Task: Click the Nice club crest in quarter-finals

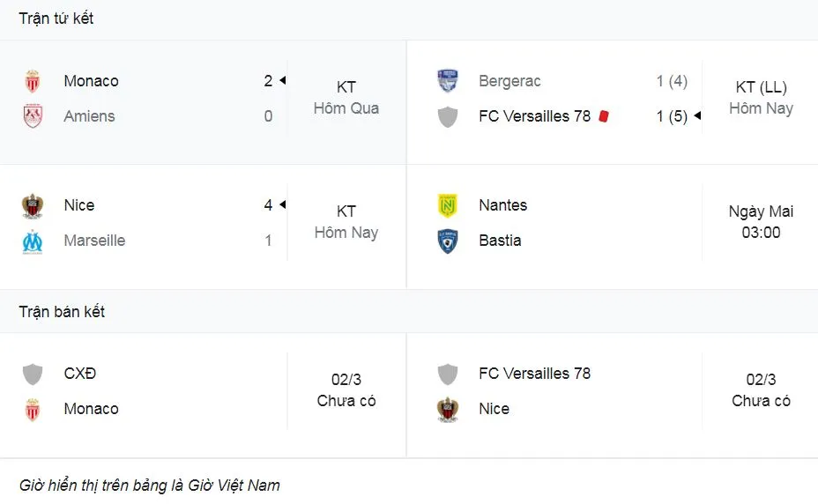Action: click(x=33, y=205)
